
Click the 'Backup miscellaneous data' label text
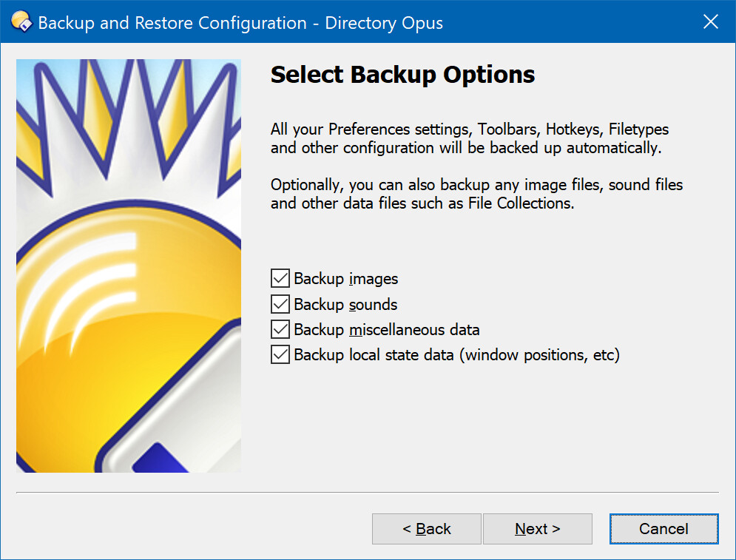point(387,330)
